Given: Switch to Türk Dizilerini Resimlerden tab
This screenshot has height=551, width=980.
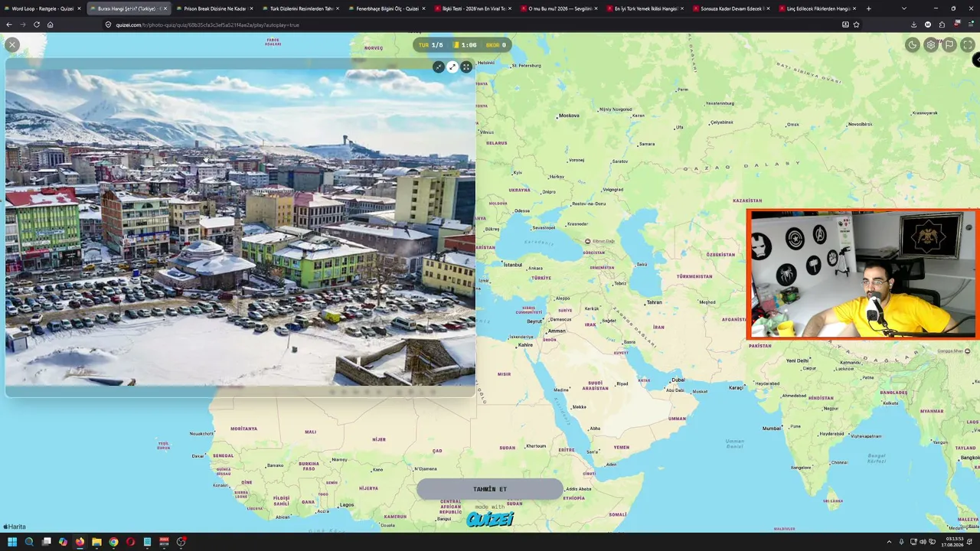Looking at the screenshot, I should pos(301,8).
